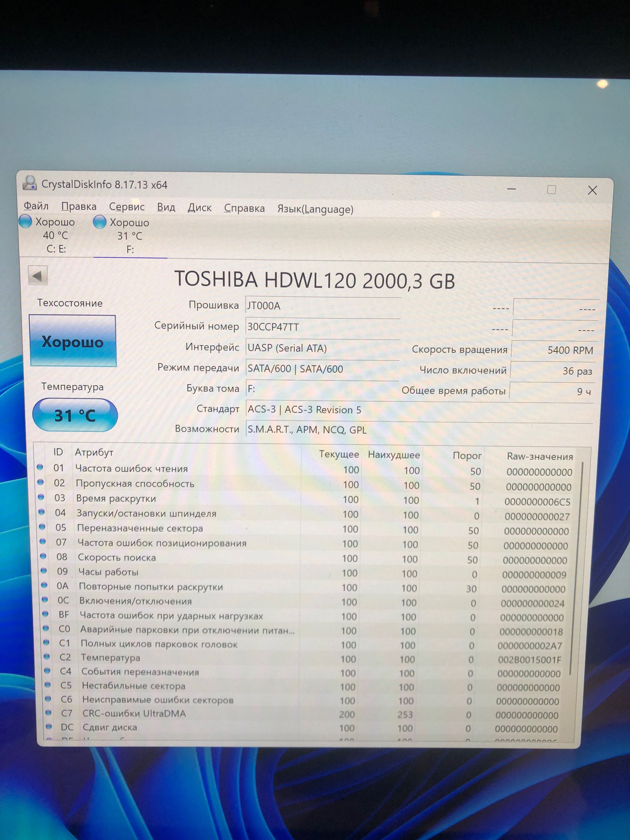Click the volume letter field F:
The image size is (630, 840).
point(322,389)
